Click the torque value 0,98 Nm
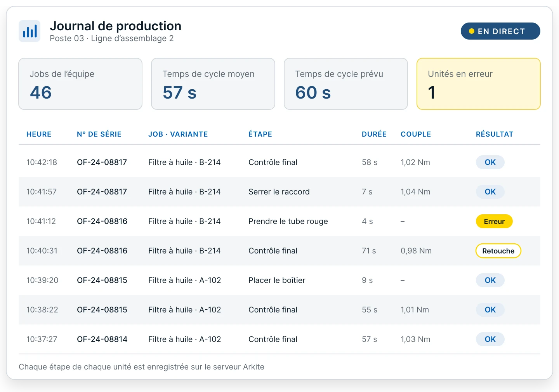Image resolution: width=559 pixels, height=392 pixels. click(416, 251)
